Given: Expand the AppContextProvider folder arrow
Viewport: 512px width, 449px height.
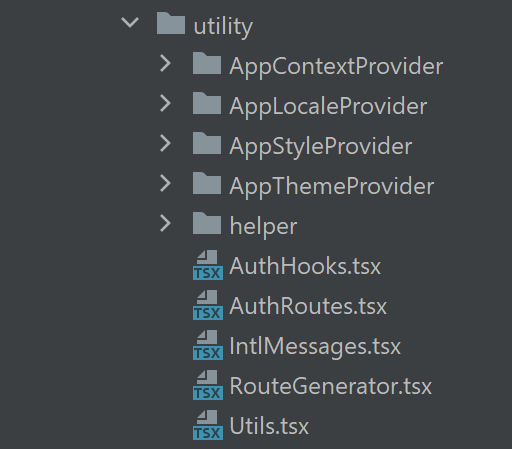Looking at the screenshot, I should pyautogui.click(x=165, y=63).
